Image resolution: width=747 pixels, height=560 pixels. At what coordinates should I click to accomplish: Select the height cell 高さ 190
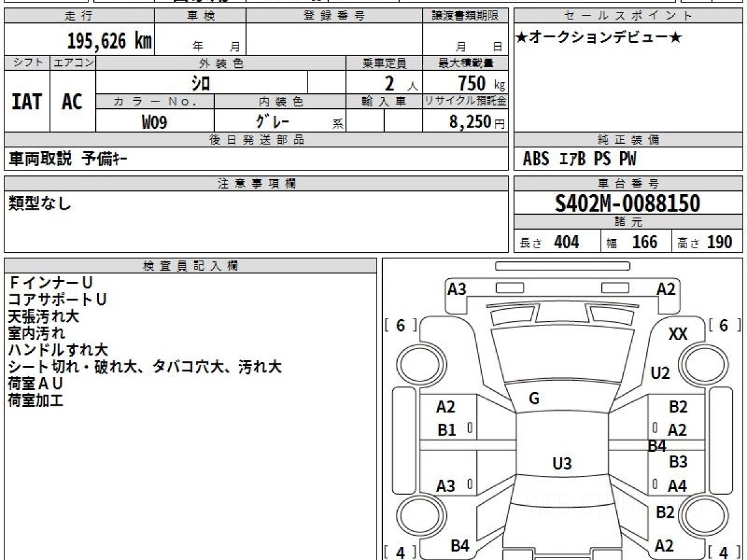(x=708, y=242)
